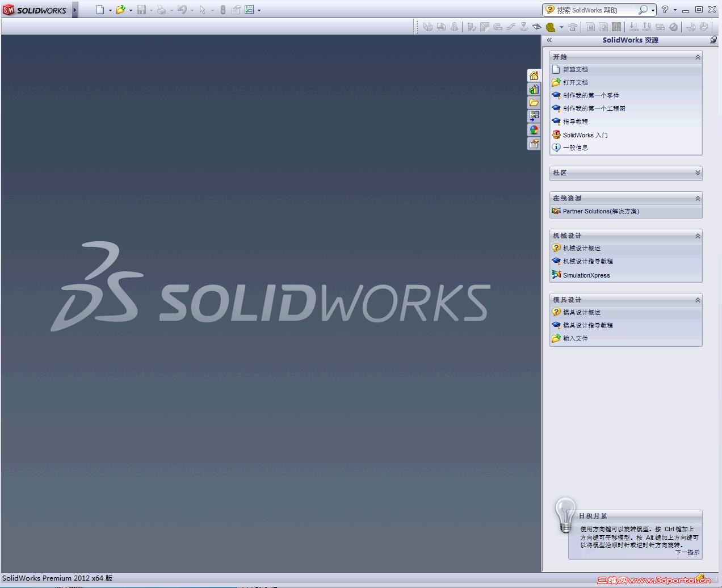Collapse the 模具设计 section
This screenshot has width=722, height=588.
coord(698,300)
